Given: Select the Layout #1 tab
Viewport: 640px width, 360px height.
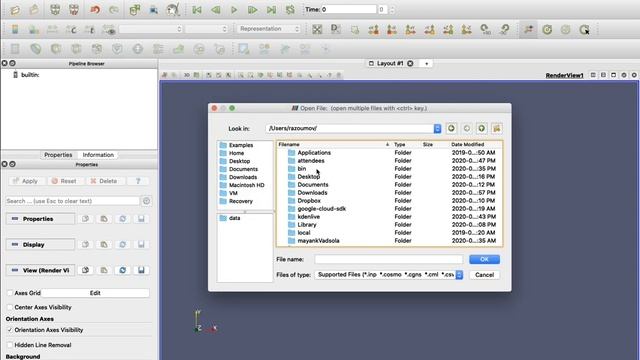Looking at the screenshot, I should coord(389,64).
